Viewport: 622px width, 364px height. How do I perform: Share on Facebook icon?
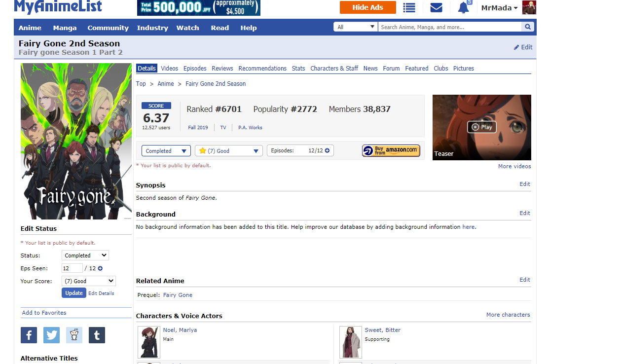click(x=29, y=335)
